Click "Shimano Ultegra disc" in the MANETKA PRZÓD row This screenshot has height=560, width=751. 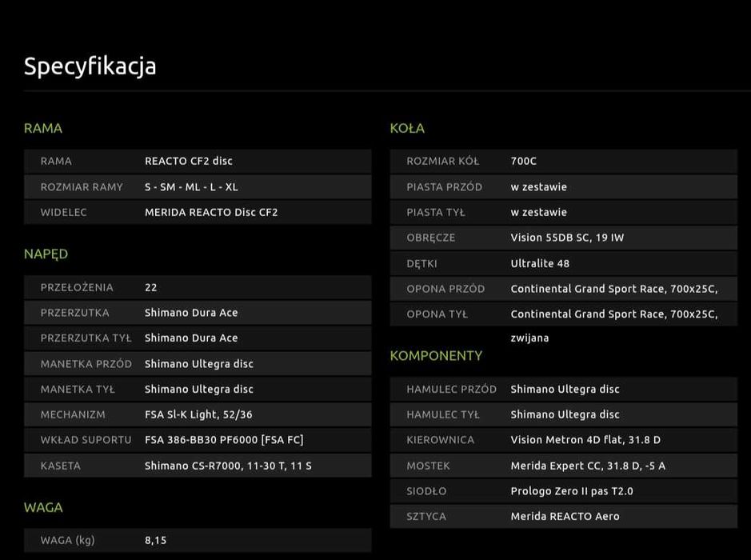199,363
